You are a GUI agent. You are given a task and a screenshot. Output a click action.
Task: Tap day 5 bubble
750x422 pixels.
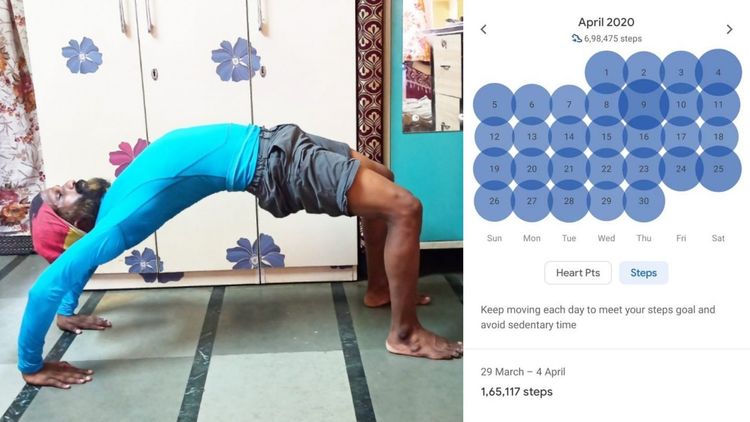pyautogui.click(x=494, y=104)
